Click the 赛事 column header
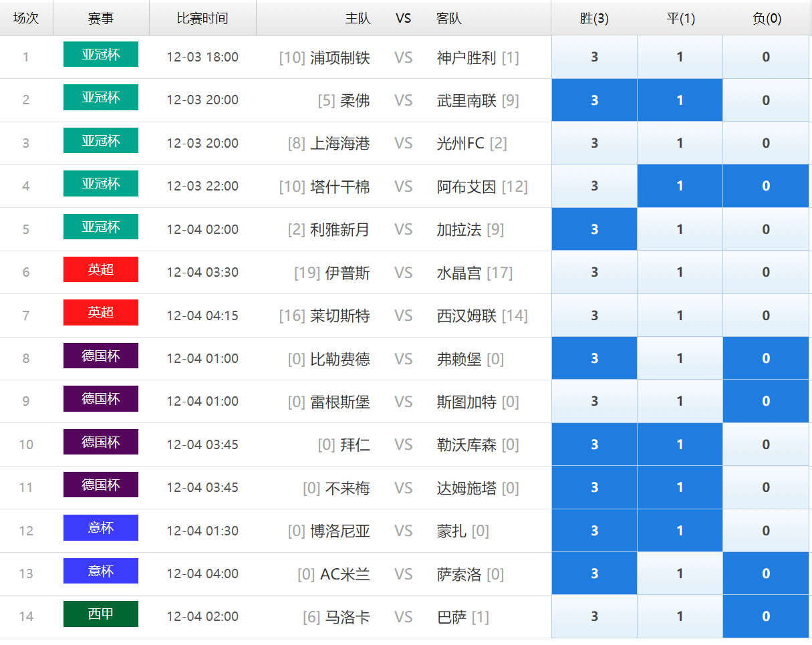812x645 pixels. 101,18
